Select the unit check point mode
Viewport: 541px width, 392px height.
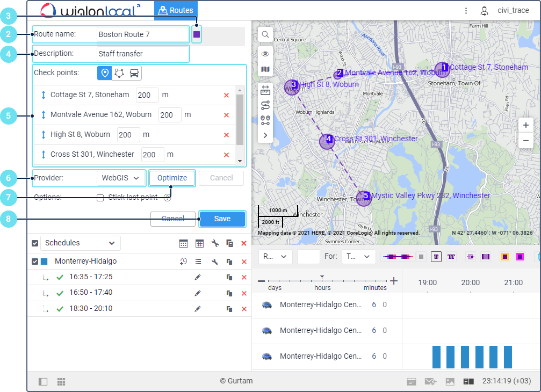coord(134,73)
